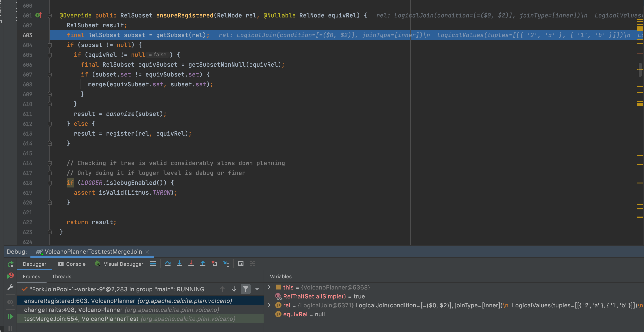Switch to the Threads tab

tap(62, 277)
